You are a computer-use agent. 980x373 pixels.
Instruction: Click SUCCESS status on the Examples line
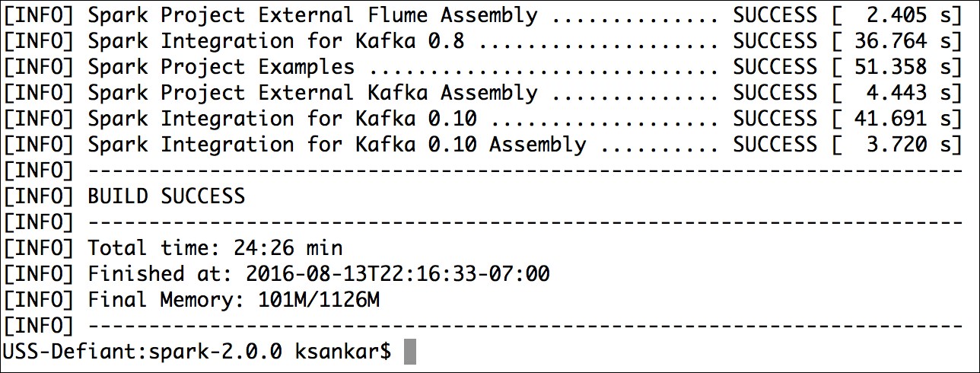point(775,67)
